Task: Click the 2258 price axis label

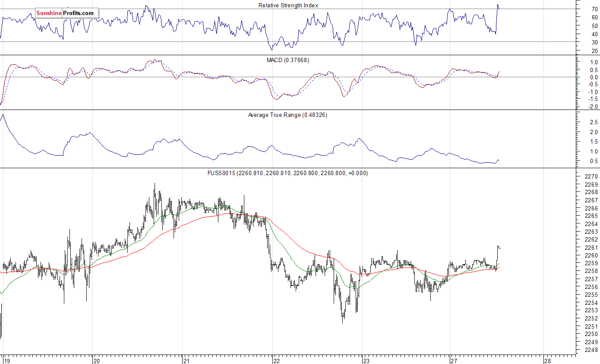Action: pyautogui.click(x=592, y=271)
